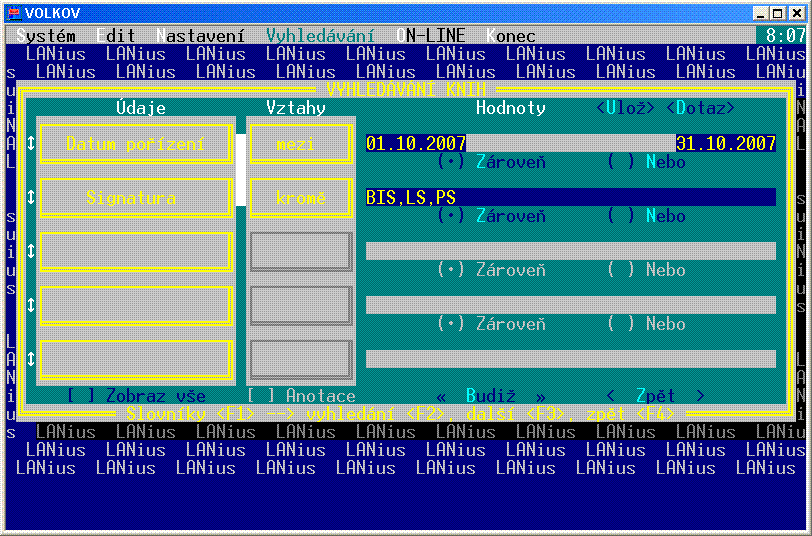The height and width of the screenshot is (536, 812).
Task: Select Nebo under the BIS,LS,PS row
Action: pyautogui.click(x=646, y=216)
